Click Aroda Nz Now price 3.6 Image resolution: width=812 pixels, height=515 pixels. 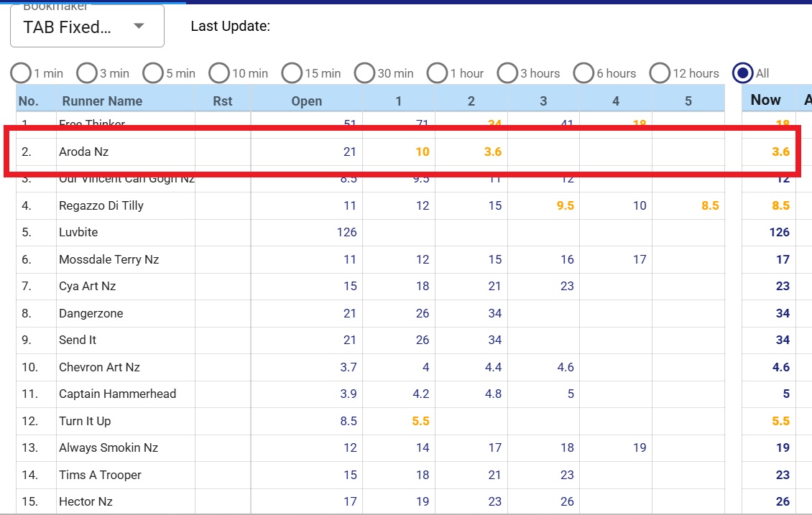click(780, 152)
